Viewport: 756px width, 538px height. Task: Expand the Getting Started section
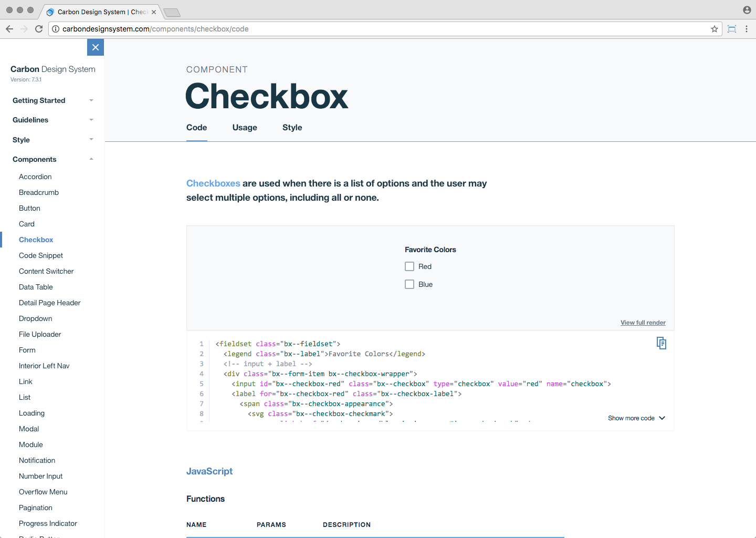(52, 100)
